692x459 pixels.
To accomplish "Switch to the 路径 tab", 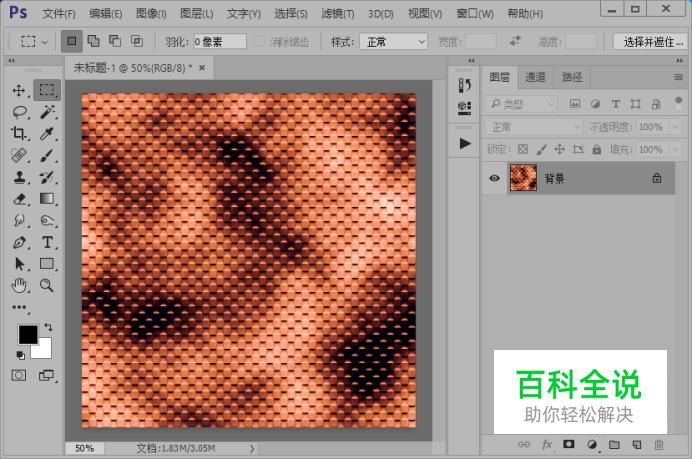I will [x=572, y=78].
